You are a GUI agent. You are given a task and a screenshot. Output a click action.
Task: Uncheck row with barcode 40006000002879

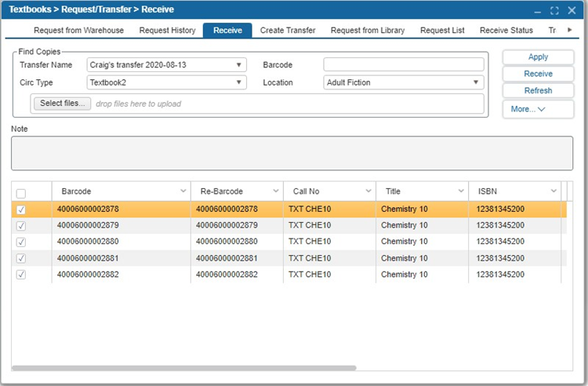(x=21, y=226)
